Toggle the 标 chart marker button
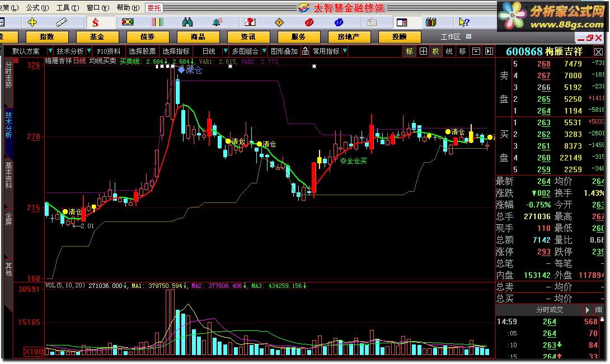The height and width of the screenshot is (364, 610). (x=409, y=51)
